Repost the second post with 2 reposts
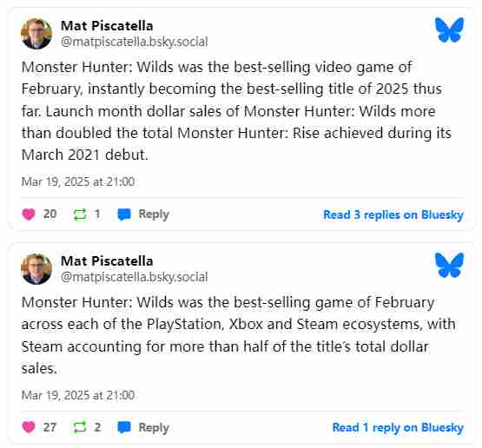This screenshot has height=448, width=482. pos(80,427)
